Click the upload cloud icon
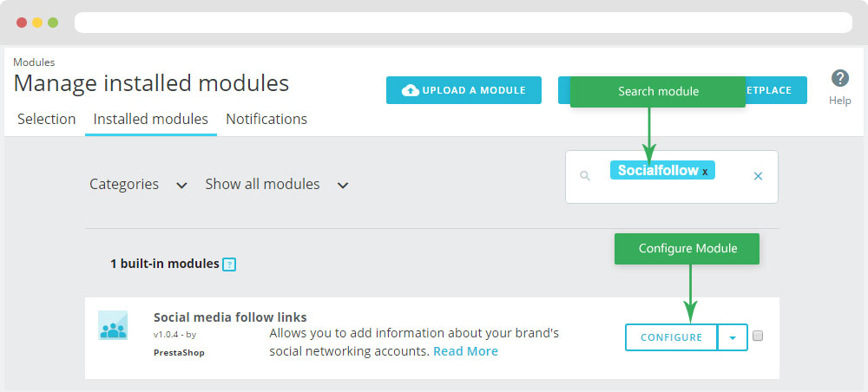Image resolution: width=868 pixels, height=392 pixels. tap(411, 90)
